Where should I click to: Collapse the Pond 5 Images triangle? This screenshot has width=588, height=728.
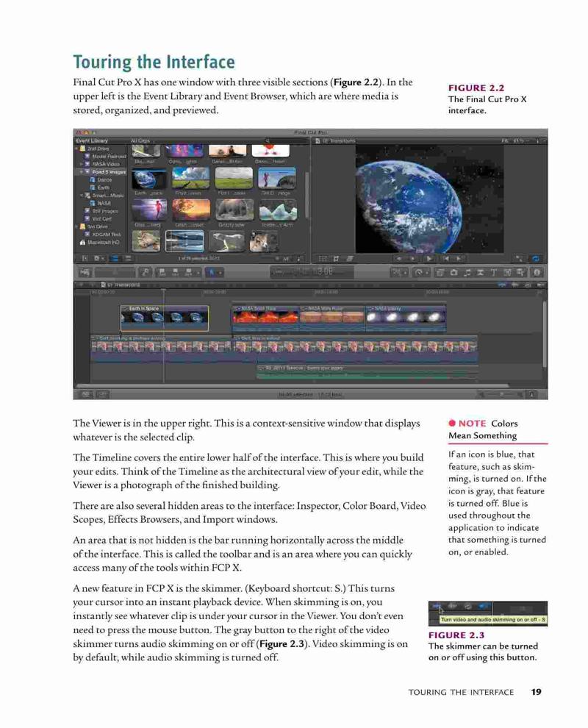81,172
